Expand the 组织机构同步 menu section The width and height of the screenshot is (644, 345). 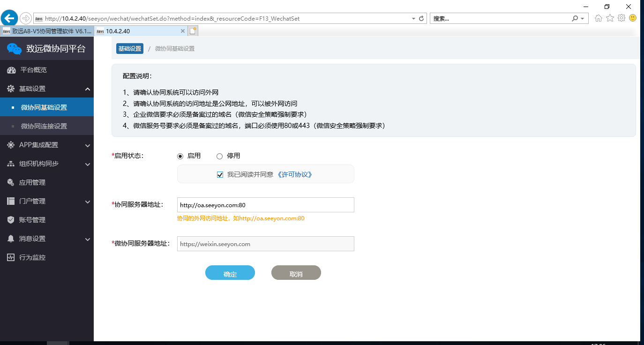(88, 164)
